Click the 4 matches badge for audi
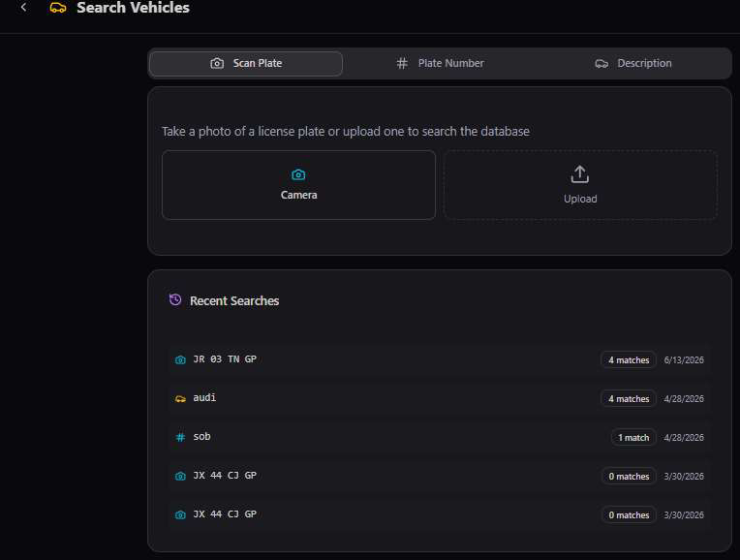This screenshot has width=740, height=560. [x=629, y=399]
